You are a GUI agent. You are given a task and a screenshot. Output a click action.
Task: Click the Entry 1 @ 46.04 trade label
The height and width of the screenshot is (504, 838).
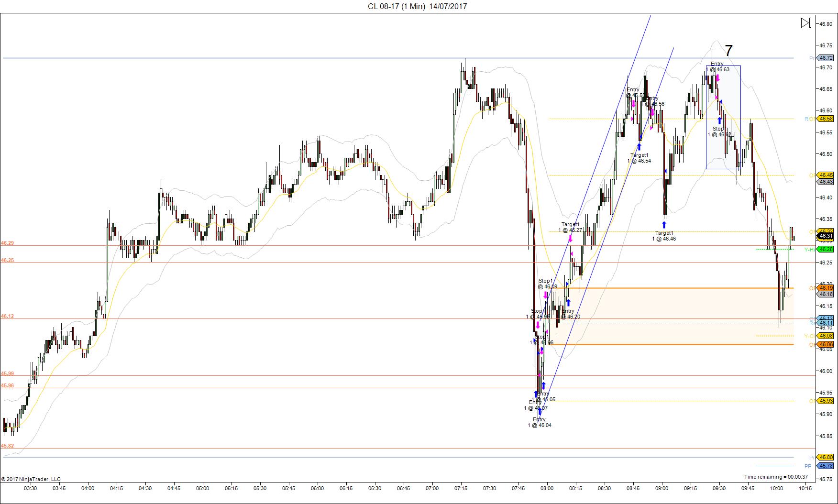(x=540, y=422)
